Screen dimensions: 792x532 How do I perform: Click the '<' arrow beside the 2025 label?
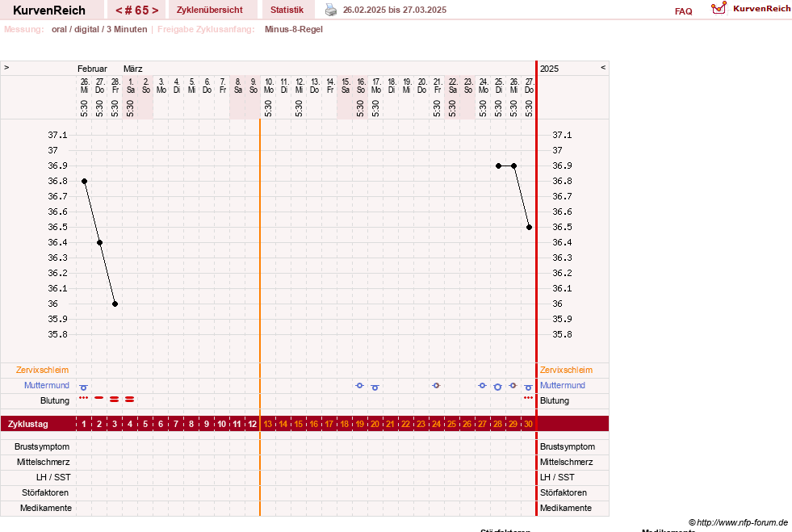point(602,67)
